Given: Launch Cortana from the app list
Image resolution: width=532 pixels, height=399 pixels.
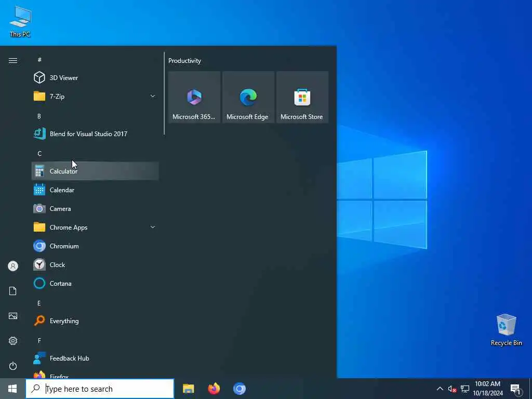Looking at the screenshot, I should click(x=95, y=283).
